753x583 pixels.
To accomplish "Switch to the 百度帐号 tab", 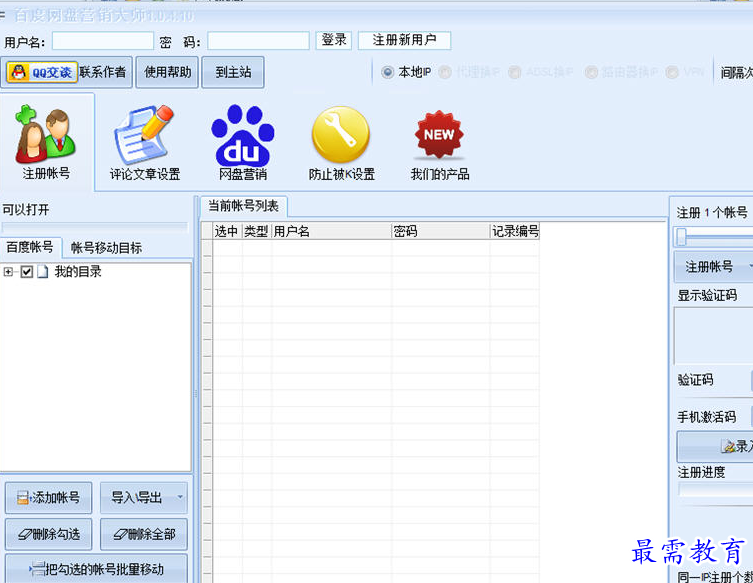I will (30, 247).
